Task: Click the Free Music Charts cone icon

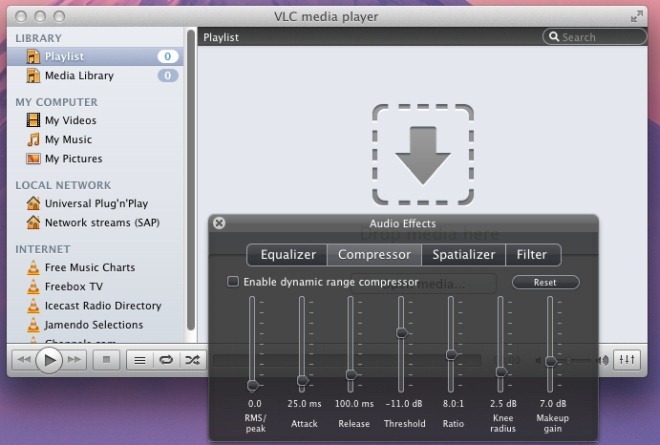Action: coord(33,267)
